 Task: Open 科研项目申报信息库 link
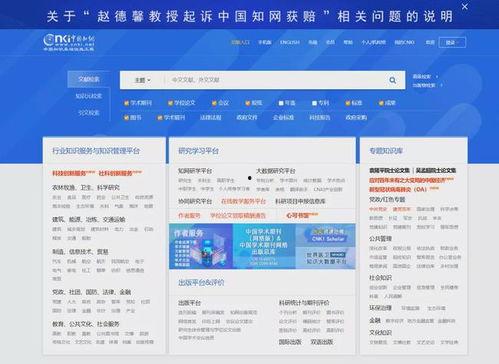[x=300, y=201]
